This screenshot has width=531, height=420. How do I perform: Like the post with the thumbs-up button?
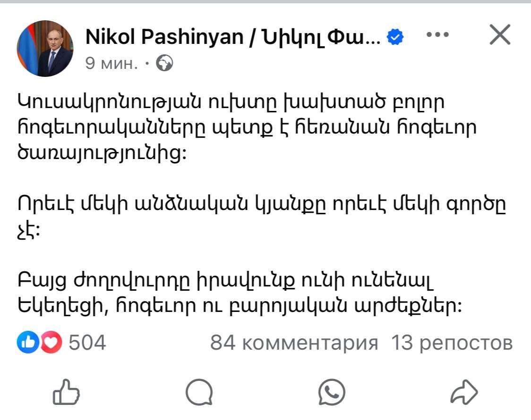66,393
